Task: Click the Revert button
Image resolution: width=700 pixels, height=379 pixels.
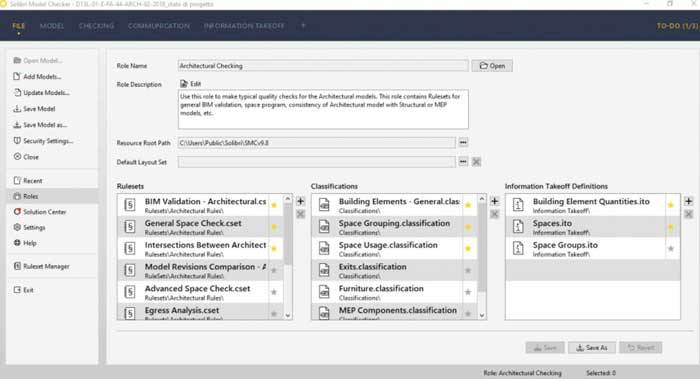Action: [x=641, y=348]
